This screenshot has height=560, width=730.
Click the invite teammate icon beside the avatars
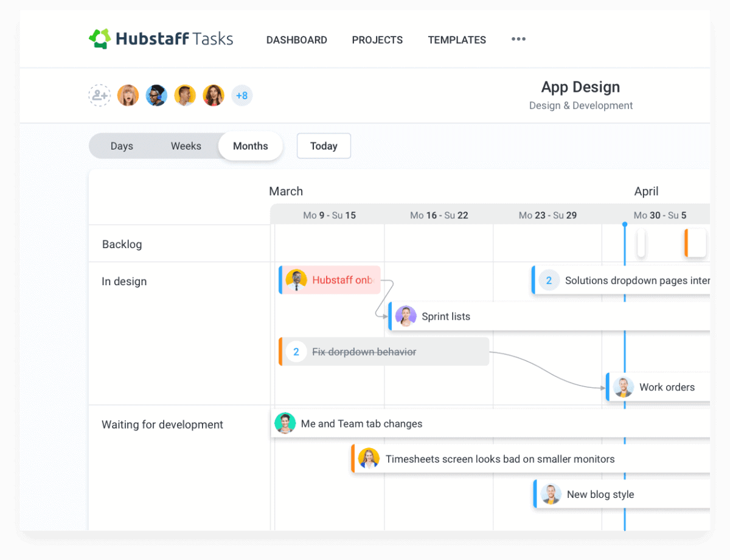point(99,95)
